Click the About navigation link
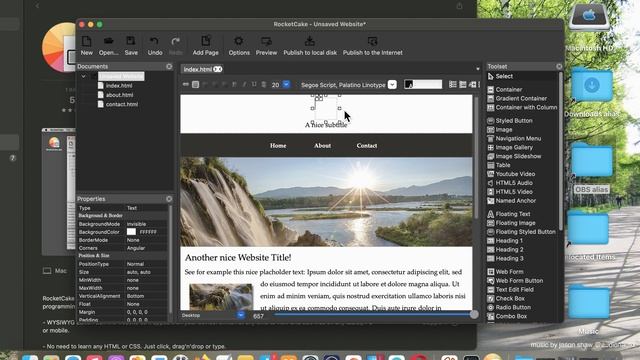This screenshot has width=640, height=360. click(322, 146)
